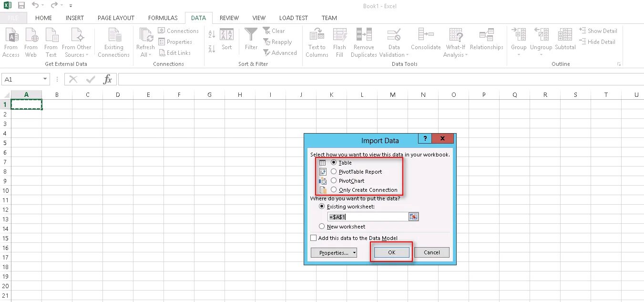
Task: Cancel the Import Data dialog
Action: click(431, 252)
